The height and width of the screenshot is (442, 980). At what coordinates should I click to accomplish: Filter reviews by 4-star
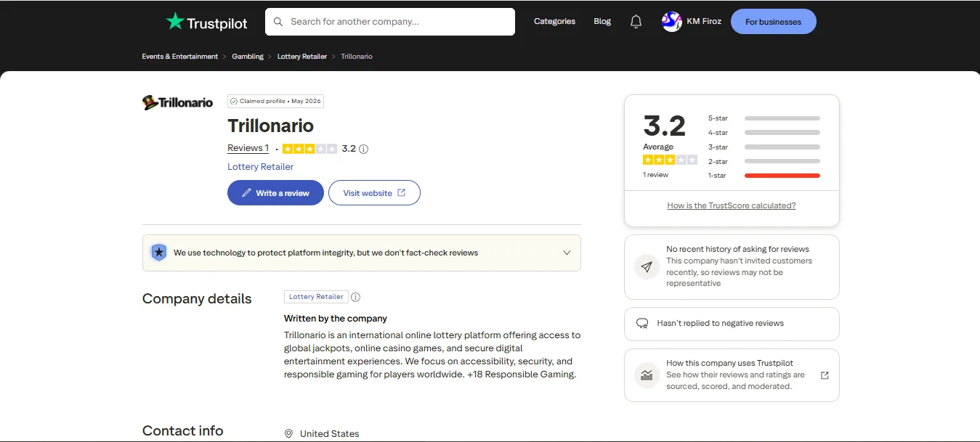click(764, 133)
